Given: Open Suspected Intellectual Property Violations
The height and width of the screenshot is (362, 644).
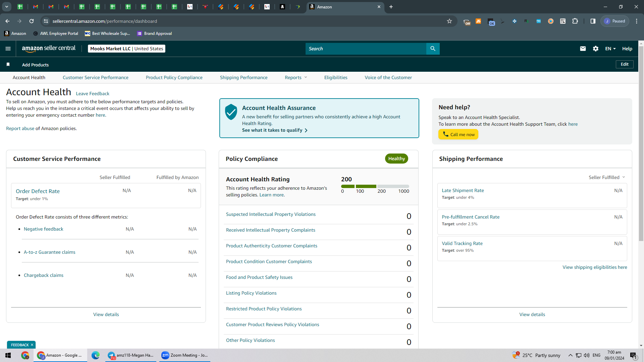Looking at the screenshot, I should (271, 214).
